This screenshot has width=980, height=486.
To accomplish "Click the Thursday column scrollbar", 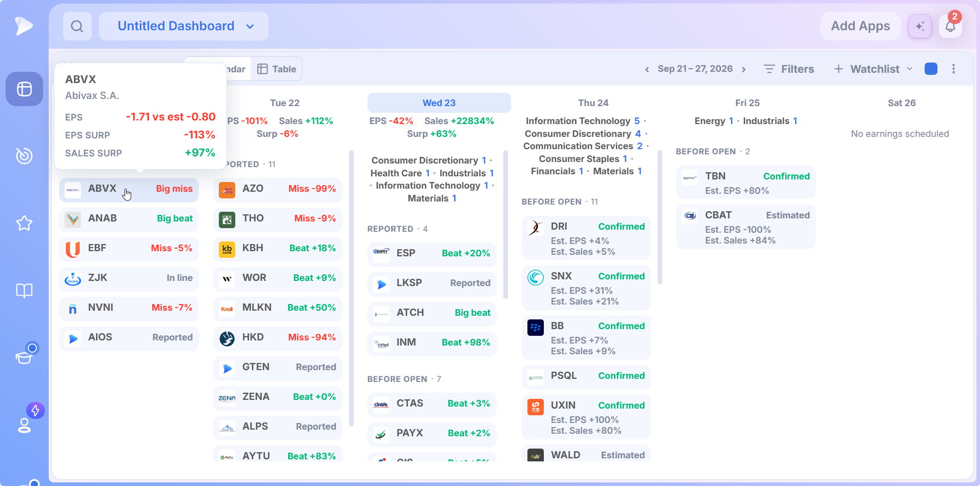I will click(660, 217).
